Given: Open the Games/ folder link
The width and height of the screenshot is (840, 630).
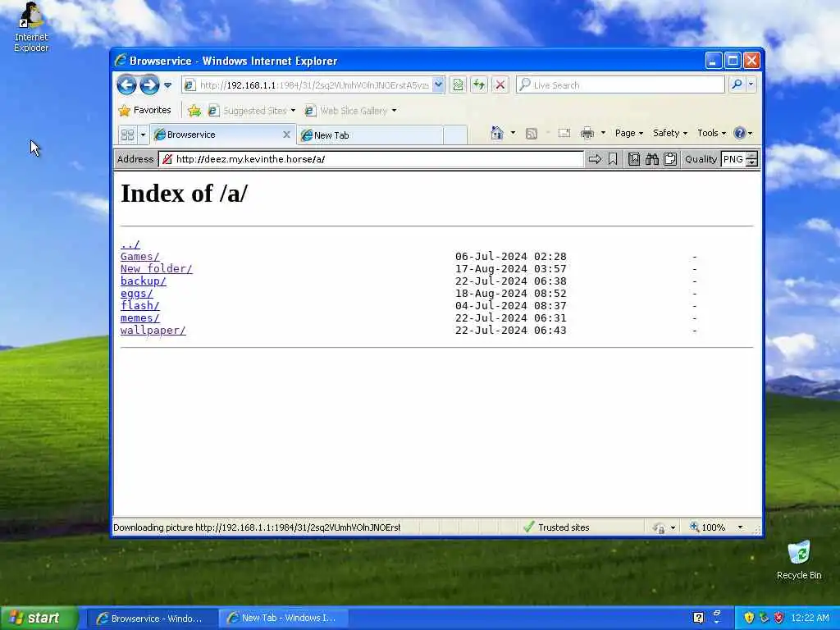Looking at the screenshot, I should click(x=139, y=257).
